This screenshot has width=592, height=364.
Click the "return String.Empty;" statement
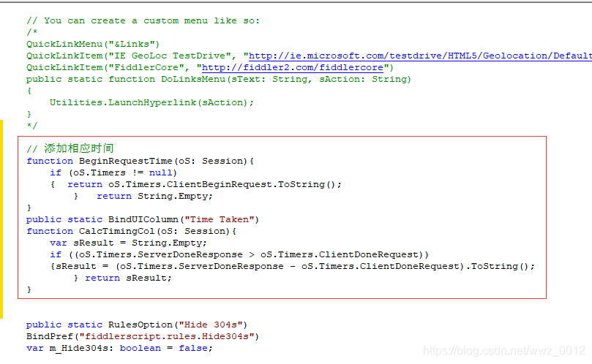155,196
